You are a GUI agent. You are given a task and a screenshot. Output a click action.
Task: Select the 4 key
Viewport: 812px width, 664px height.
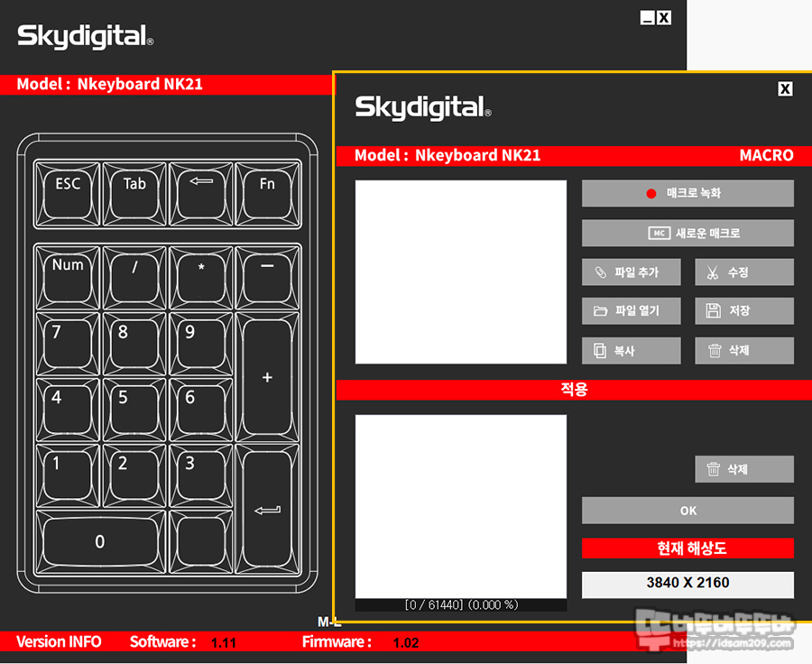[68, 410]
